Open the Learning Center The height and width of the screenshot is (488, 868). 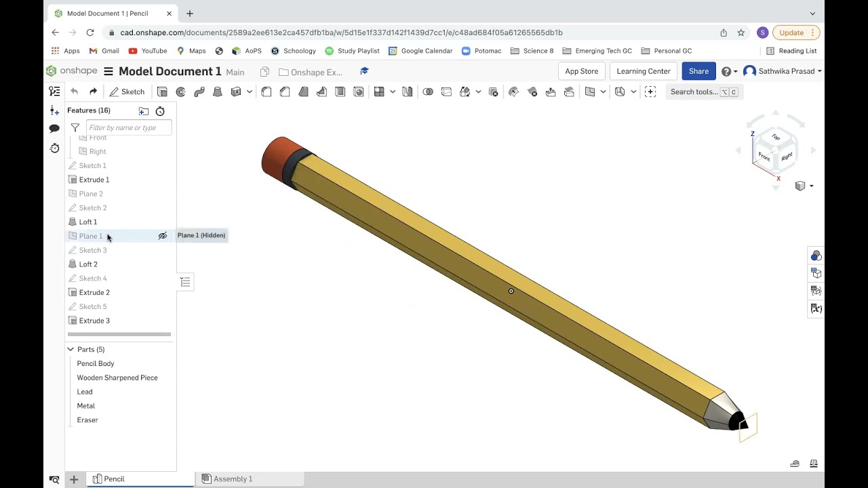tap(644, 71)
